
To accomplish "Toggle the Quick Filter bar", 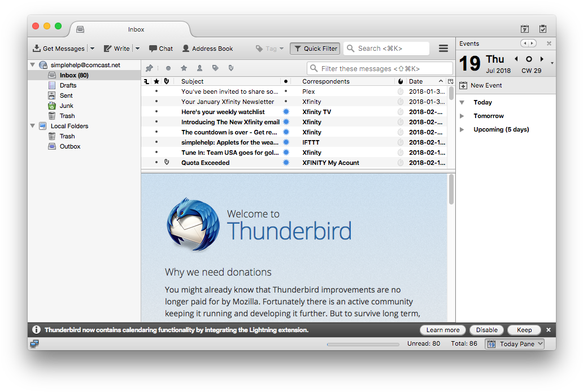I will 314,49.
